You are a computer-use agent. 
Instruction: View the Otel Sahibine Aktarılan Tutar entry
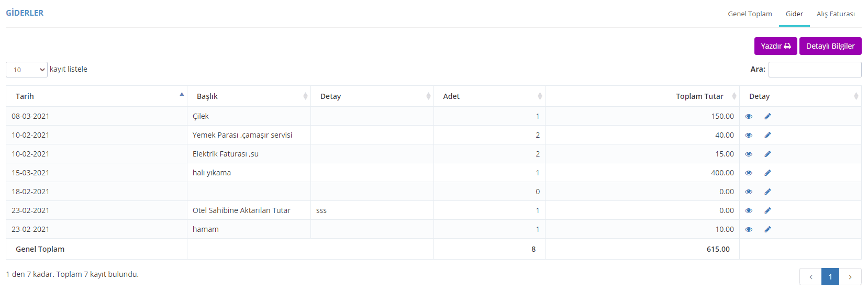tap(749, 210)
